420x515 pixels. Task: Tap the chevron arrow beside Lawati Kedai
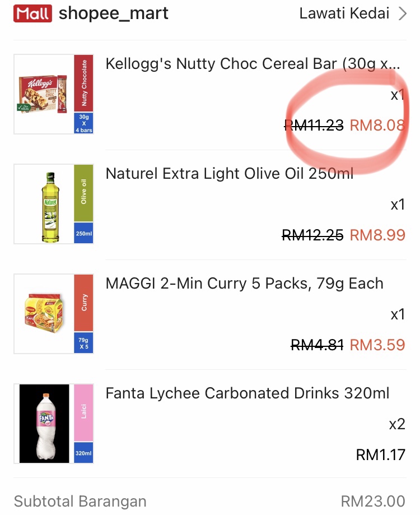pyautogui.click(x=402, y=14)
